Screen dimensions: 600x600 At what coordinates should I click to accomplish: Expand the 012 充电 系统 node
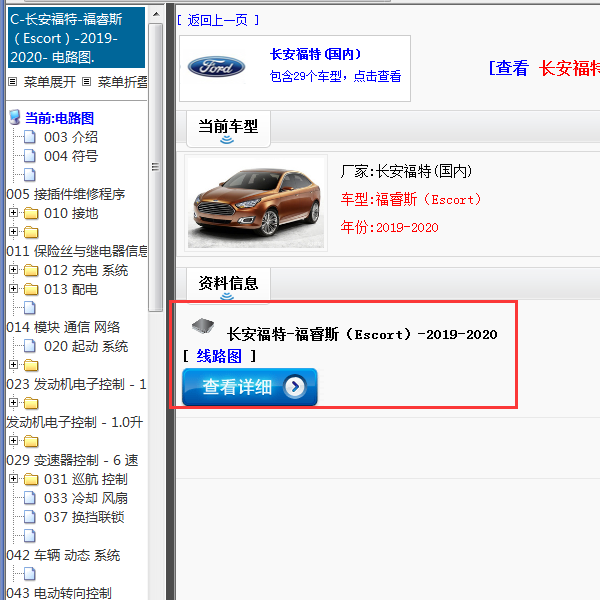pos(13,269)
